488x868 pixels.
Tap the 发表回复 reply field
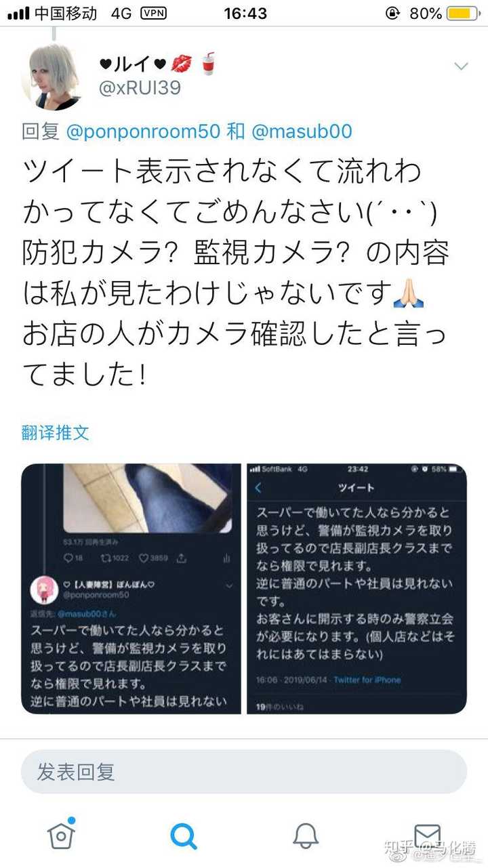pos(244,771)
